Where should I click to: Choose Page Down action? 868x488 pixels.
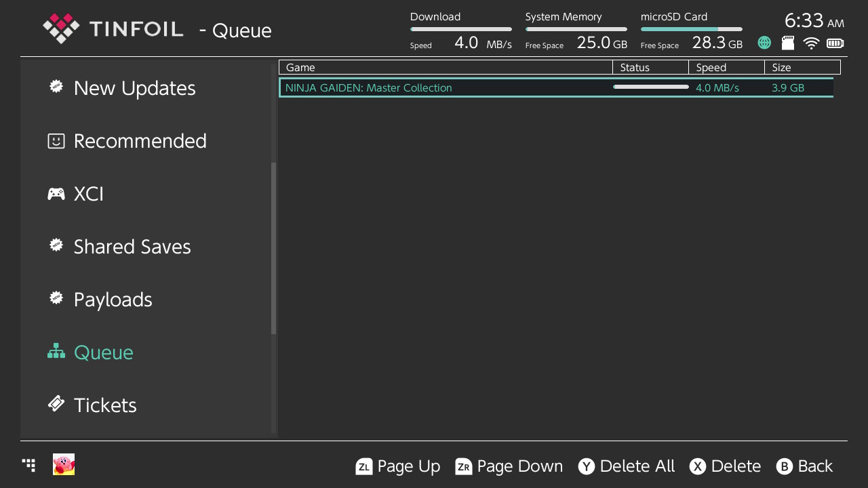pos(520,466)
